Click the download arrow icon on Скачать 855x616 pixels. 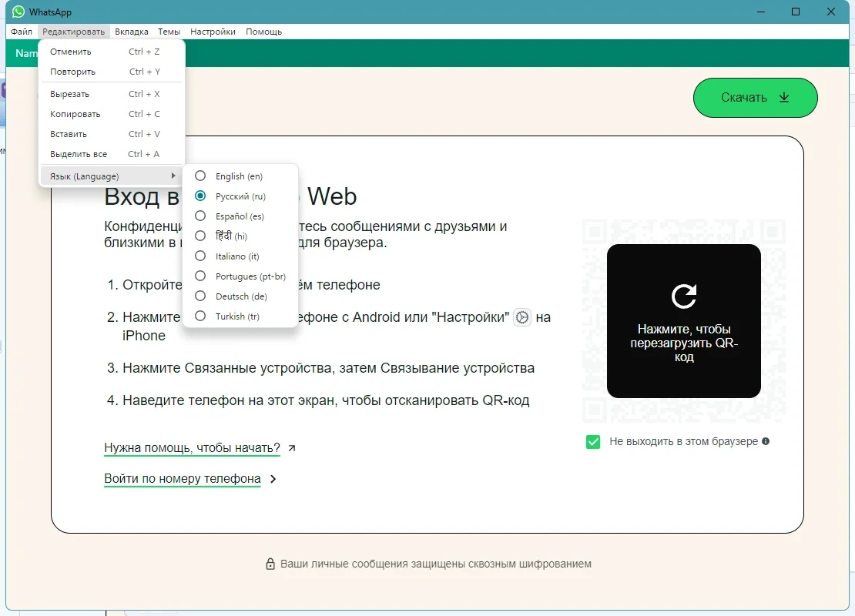[x=784, y=97]
